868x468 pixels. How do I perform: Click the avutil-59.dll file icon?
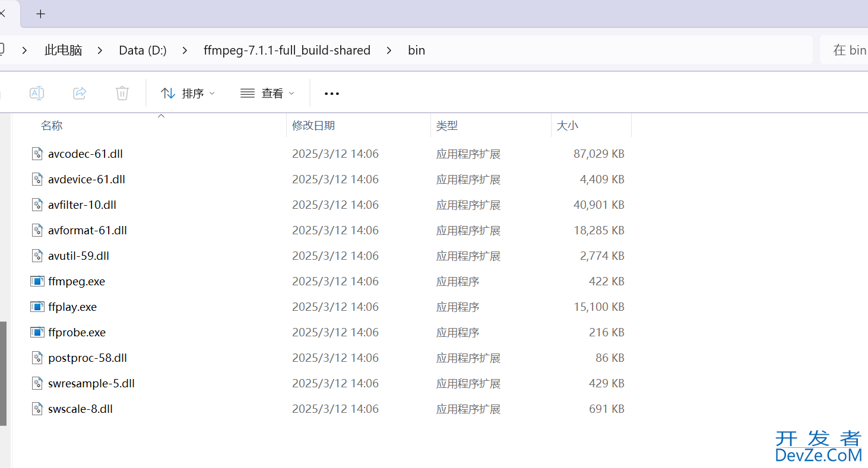point(37,256)
